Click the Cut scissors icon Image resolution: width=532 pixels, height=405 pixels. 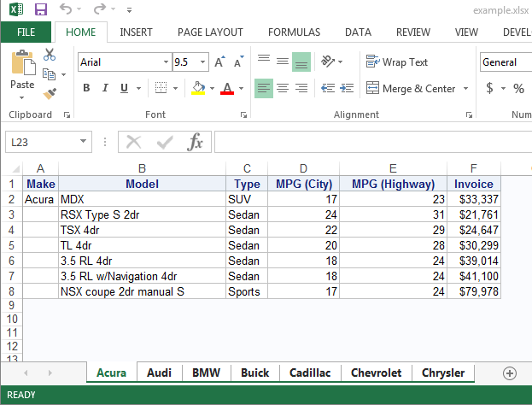[x=50, y=56]
